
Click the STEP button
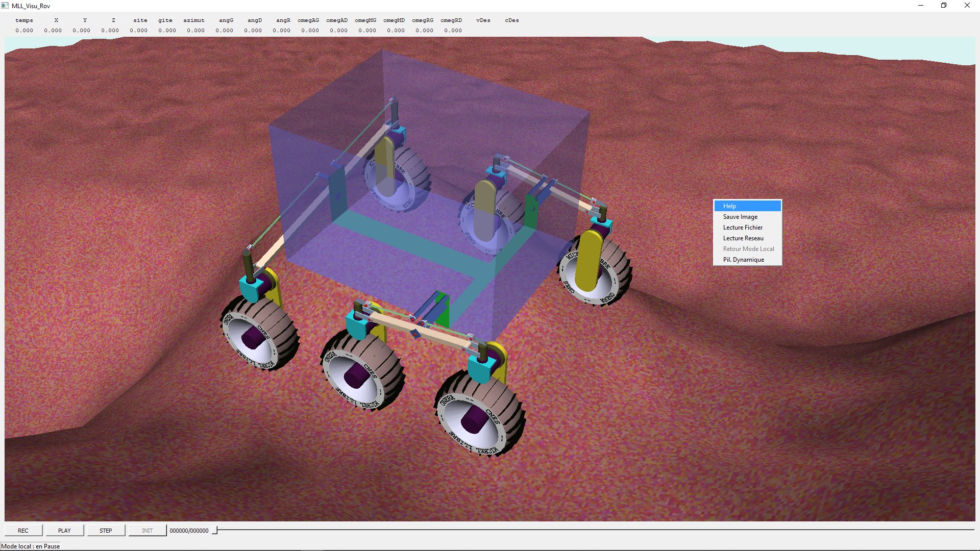106,531
